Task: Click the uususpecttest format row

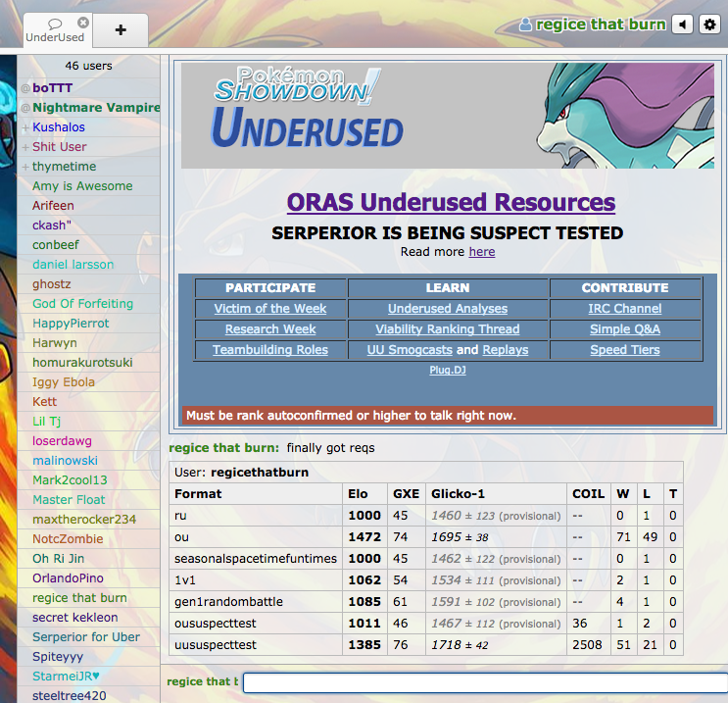Action: click(426, 645)
